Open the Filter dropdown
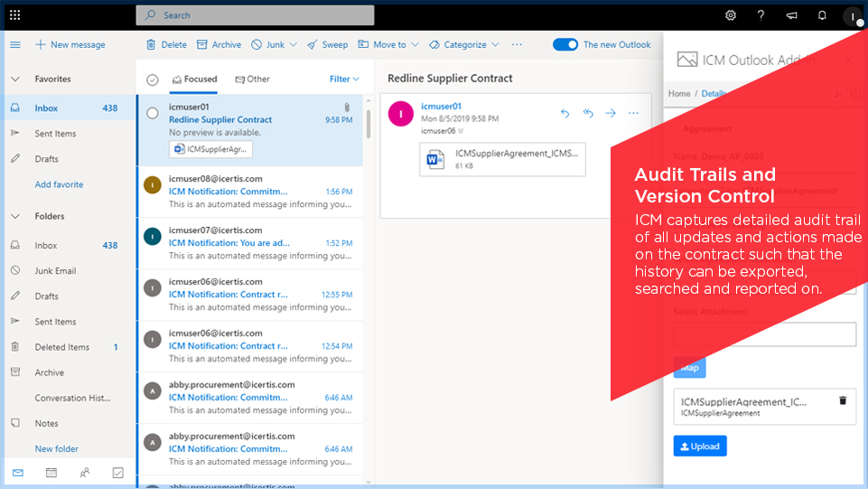Viewport: 868px width, 489px height. (x=344, y=80)
